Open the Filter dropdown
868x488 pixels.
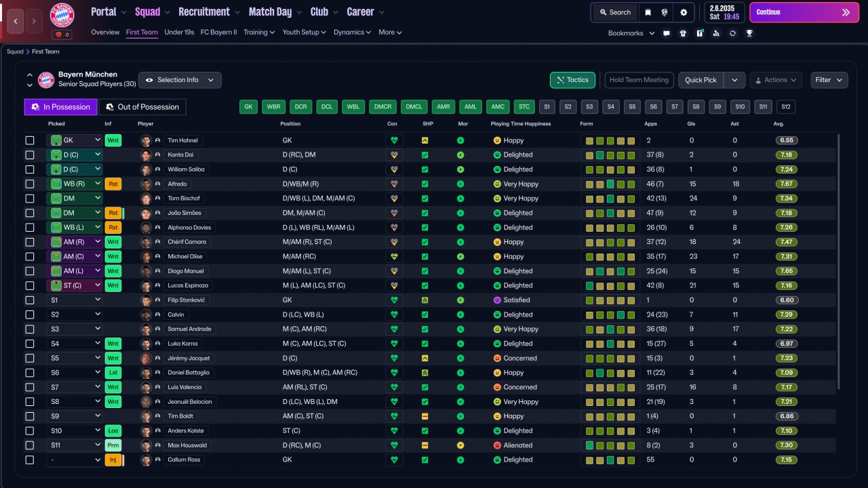(x=829, y=80)
